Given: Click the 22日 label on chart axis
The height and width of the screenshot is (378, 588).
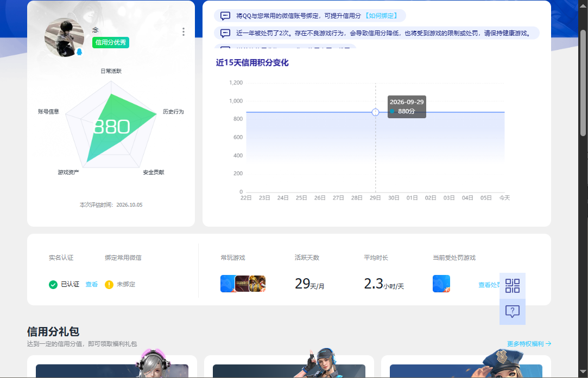Looking at the screenshot, I should (x=246, y=198).
